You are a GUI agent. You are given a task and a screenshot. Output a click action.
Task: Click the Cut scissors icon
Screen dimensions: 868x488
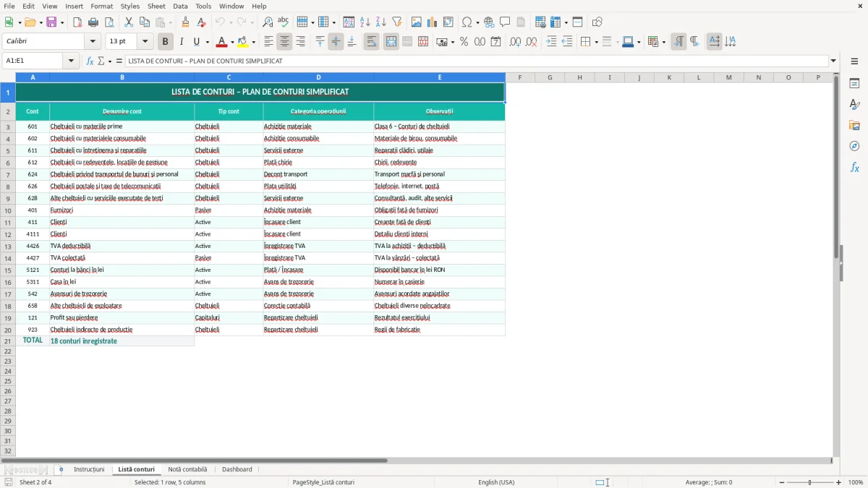[129, 22]
